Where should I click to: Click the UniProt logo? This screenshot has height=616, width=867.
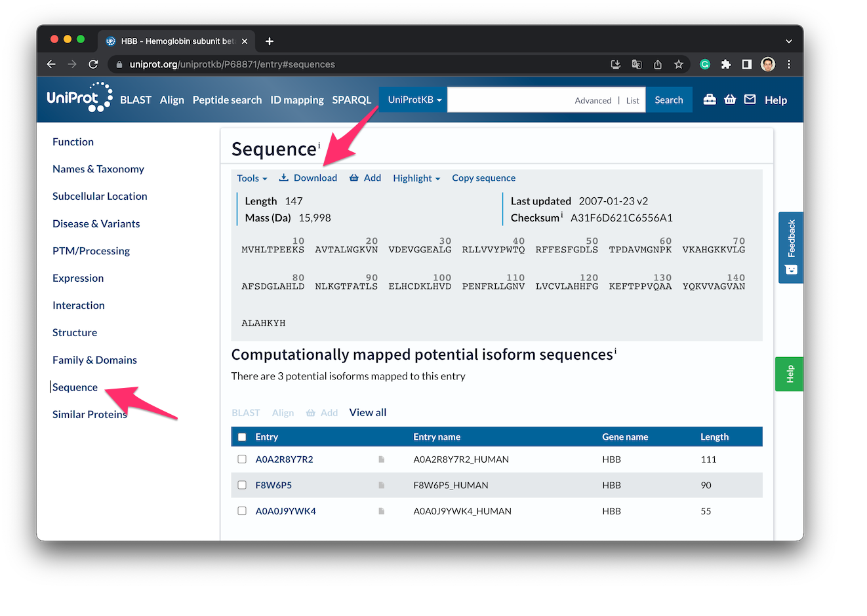coord(79,98)
